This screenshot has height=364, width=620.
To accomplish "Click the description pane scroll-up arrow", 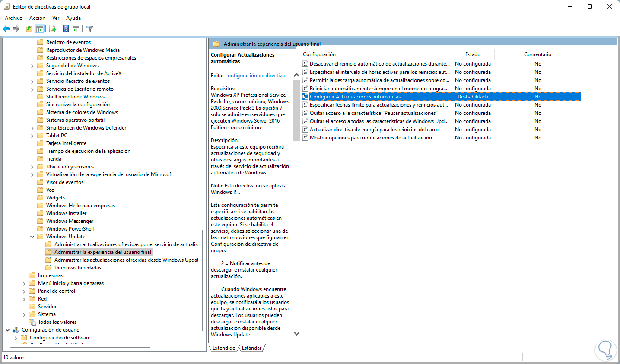I will tap(296, 75).
